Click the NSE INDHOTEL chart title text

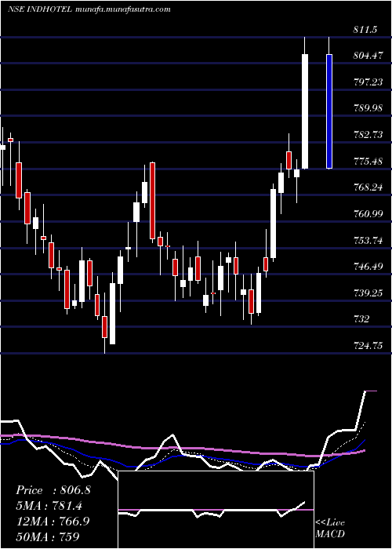coord(89,9)
